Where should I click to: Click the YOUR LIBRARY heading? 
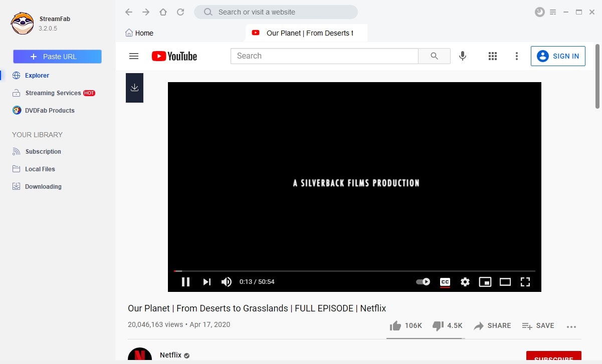[37, 135]
